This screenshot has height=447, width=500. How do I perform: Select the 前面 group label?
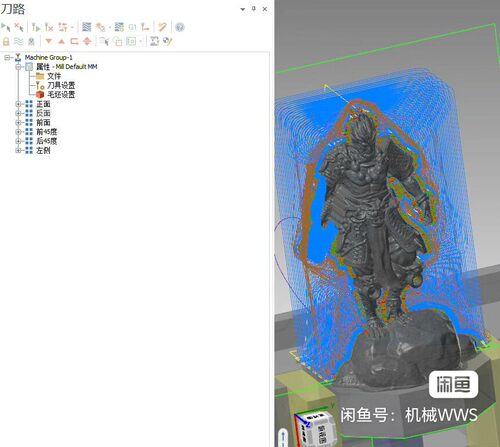pyautogui.click(x=43, y=123)
